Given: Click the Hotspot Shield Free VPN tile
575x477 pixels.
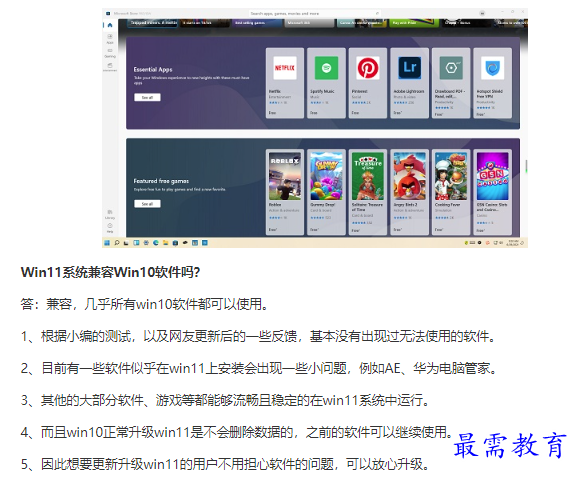Looking at the screenshot, I should [x=492, y=83].
